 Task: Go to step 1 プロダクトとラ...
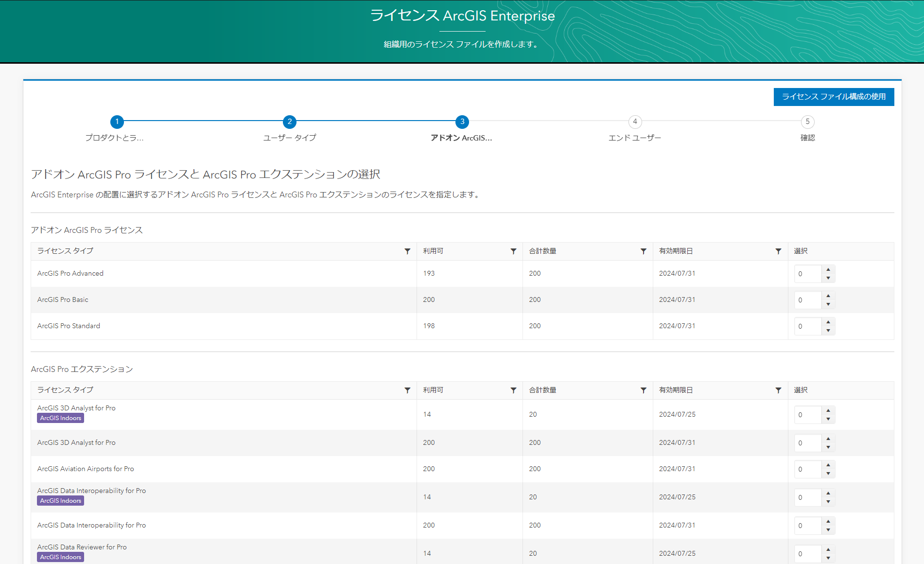click(117, 122)
